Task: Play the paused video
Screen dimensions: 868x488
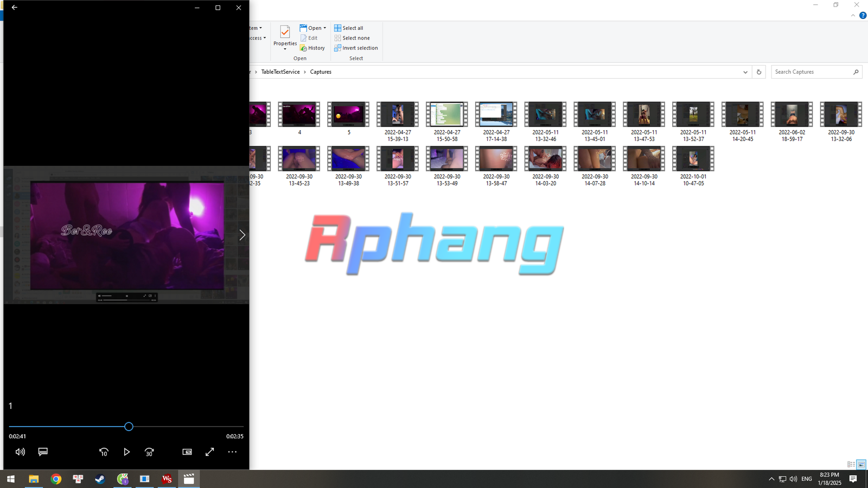Action: pos(126,452)
